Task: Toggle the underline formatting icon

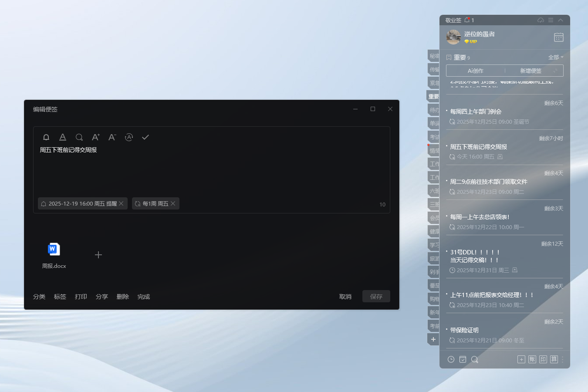Action: [x=62, y=137]
